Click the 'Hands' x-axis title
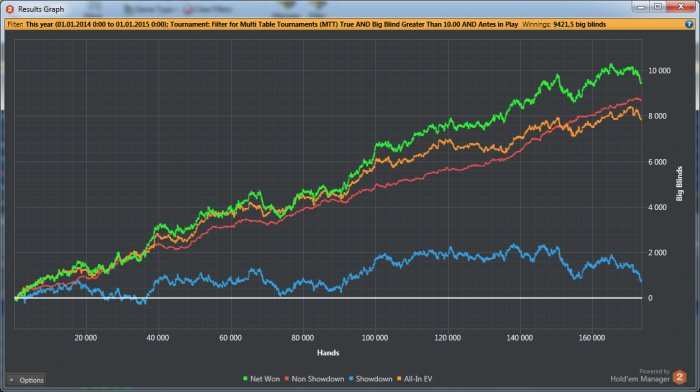This screenshot has height=392, width=700. (x=328, y=353)
